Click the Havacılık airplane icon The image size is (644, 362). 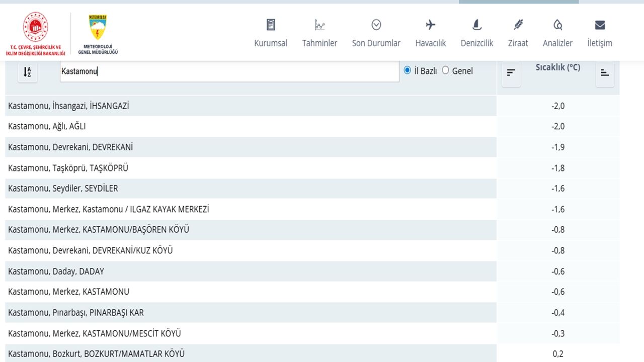pos(430,25)
